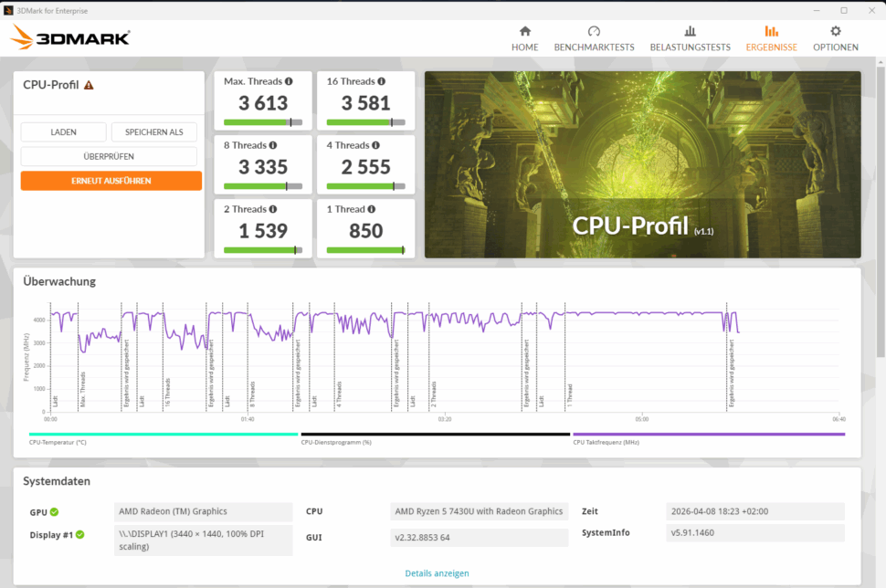
Task: Click the green check icon beside Display #1
Action: pos(80,534)
